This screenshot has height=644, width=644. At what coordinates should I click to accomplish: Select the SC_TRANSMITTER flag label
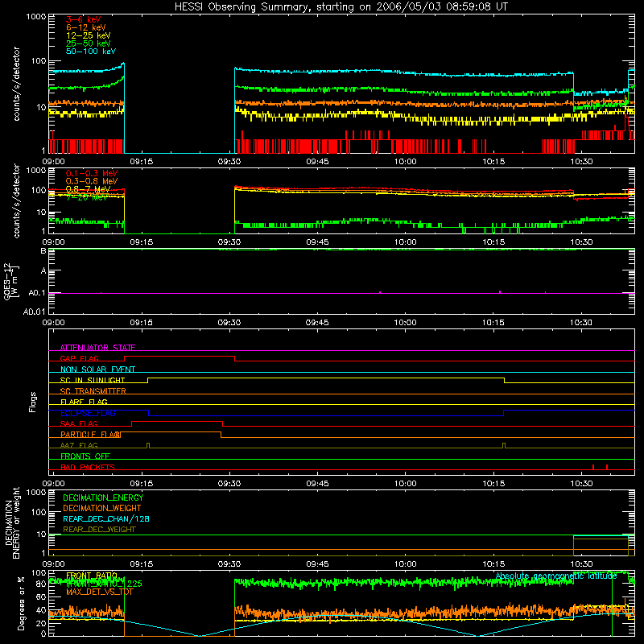point(93,391)
